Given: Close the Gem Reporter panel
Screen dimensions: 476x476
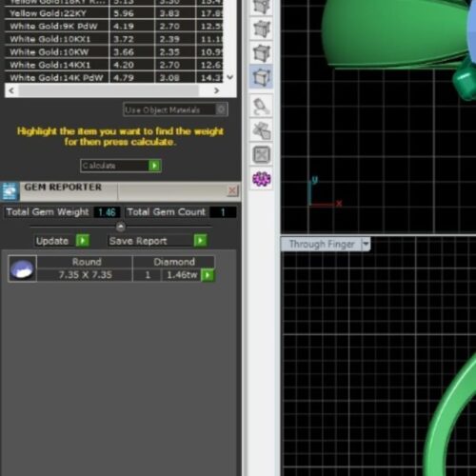Looking at the screenshot, I should pyautogui.click(x=232, y=190).
